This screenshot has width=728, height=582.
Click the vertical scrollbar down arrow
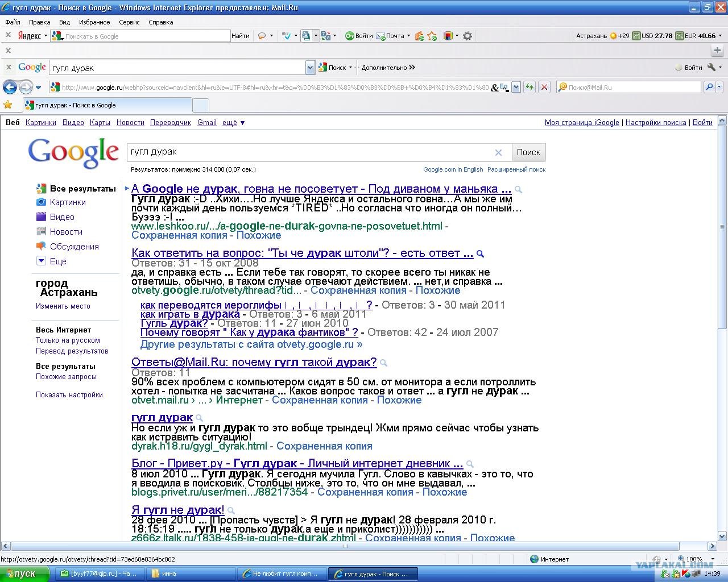click(722, 536)
